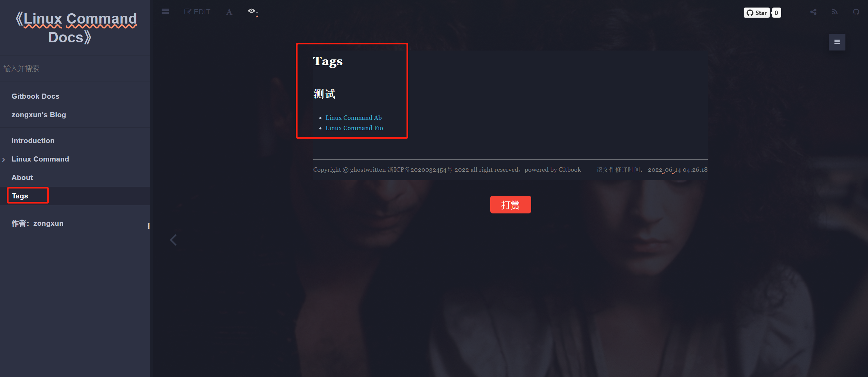Click the top-left sidebar menu icon
The width and height of the screenshot is (868, 377).
(165, 11)
